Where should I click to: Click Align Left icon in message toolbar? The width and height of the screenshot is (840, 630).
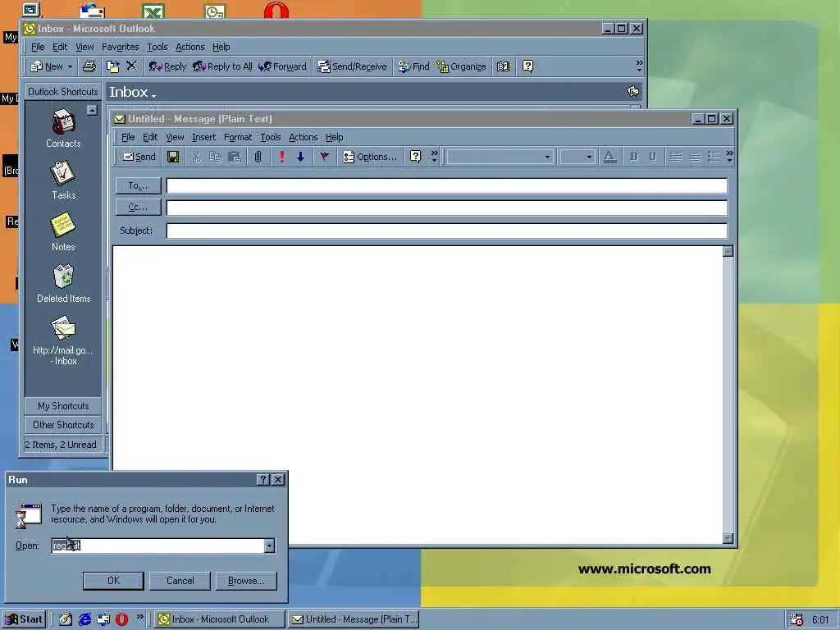[676, 157]
